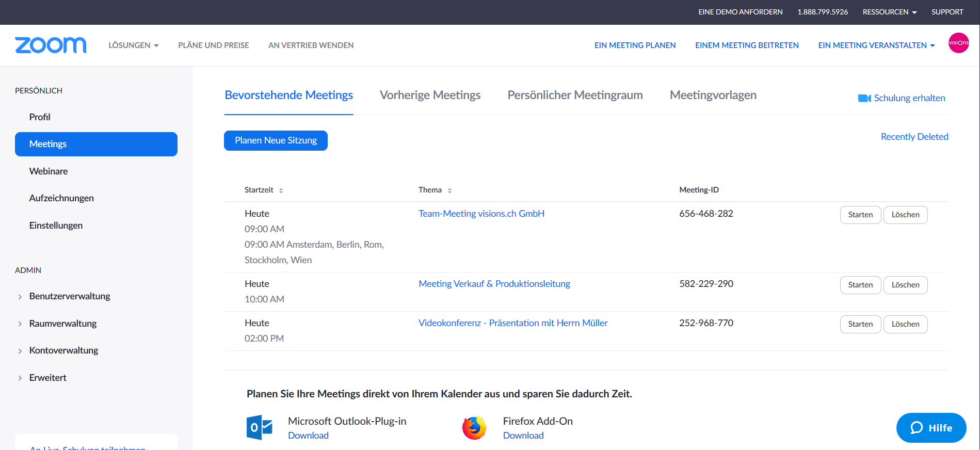
Task: Sort meetings by Thema arrows
Action: point(449,190)
